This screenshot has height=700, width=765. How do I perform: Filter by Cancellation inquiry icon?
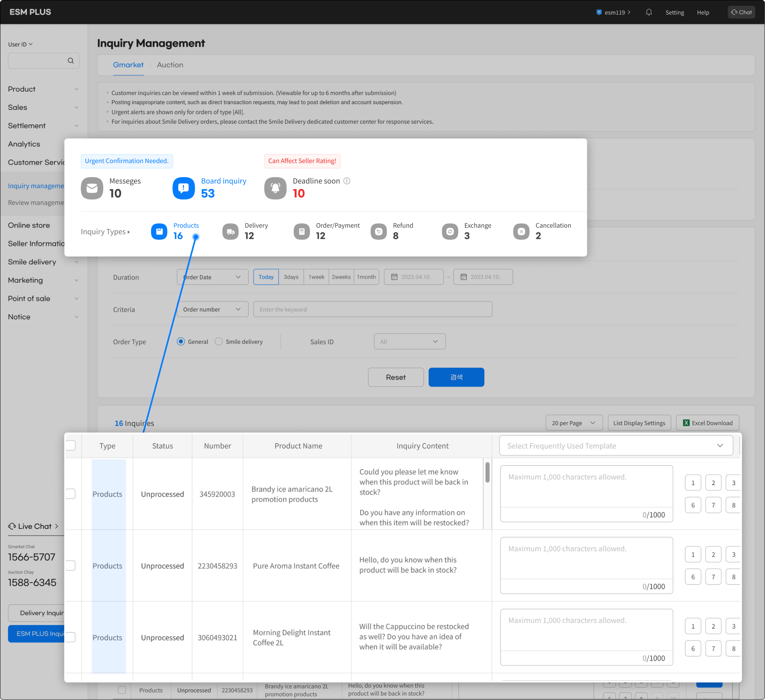coord(521,232)
